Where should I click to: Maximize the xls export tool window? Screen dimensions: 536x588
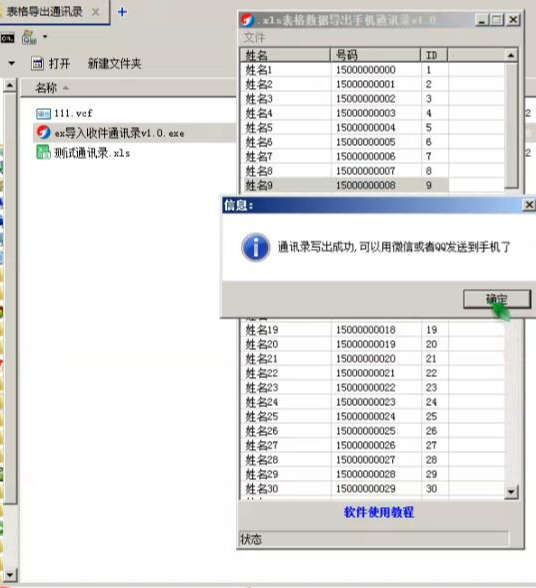point(497,20)
